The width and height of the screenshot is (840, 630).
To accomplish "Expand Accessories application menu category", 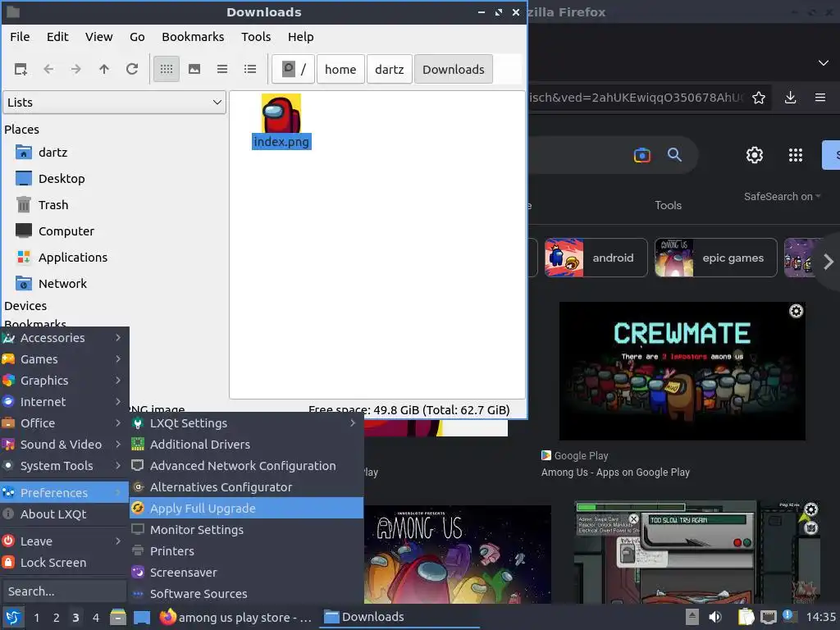I will click(x=64, y=338).
